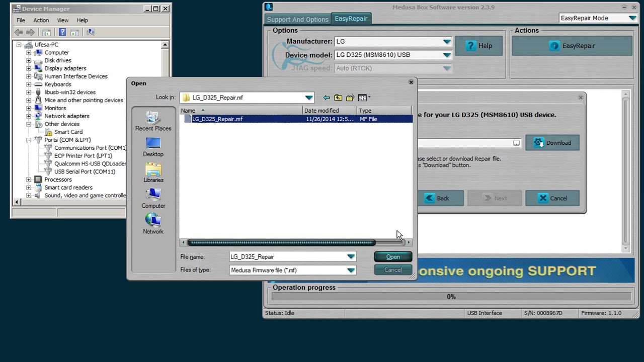Collapse the Other devices node

click(x=29, y=124)
